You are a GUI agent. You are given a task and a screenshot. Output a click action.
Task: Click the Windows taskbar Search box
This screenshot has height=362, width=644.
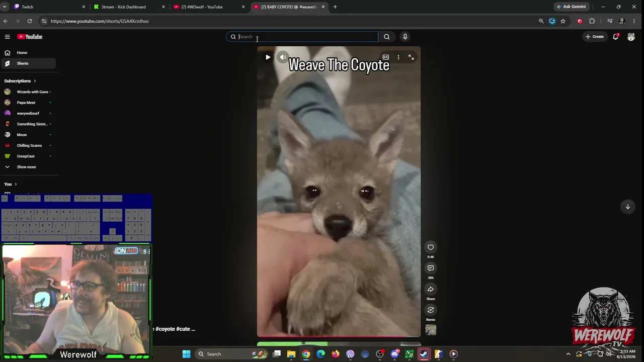tap(232, 354)
